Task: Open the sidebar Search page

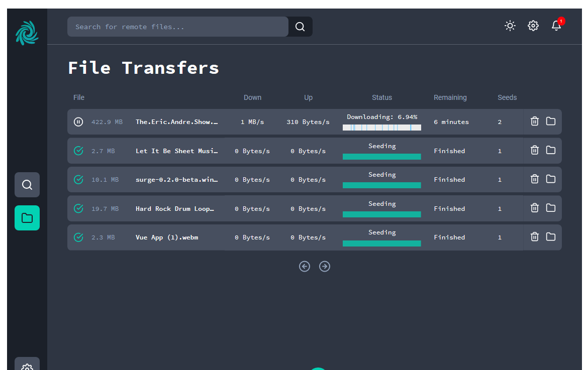Action: 27,185
